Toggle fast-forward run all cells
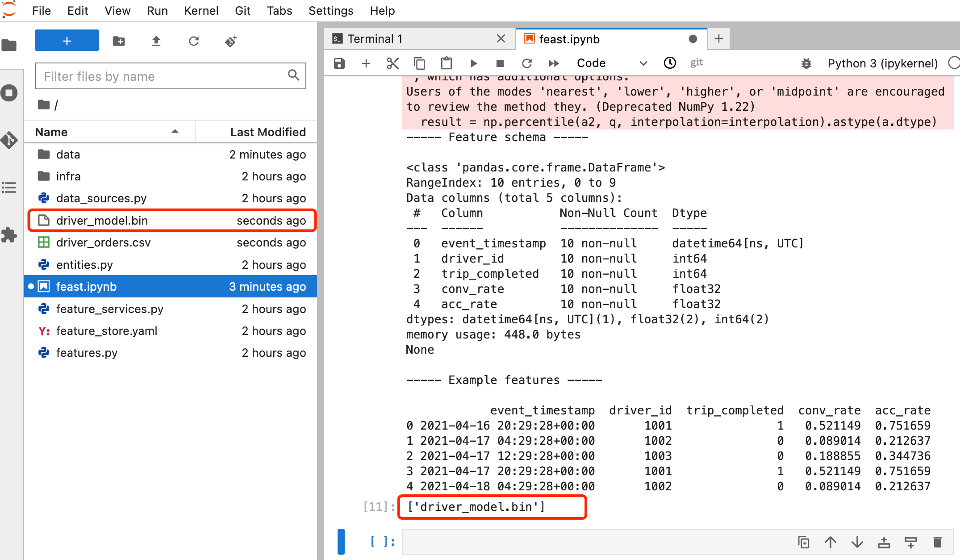960x560 pixels. (553, 62)
